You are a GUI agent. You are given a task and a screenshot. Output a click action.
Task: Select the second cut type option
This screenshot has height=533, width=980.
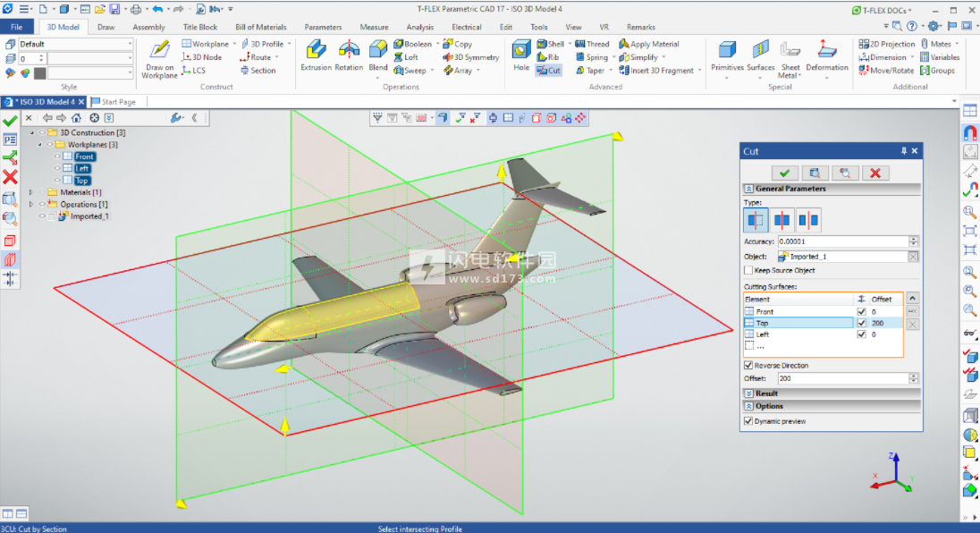tap(781, 220)
